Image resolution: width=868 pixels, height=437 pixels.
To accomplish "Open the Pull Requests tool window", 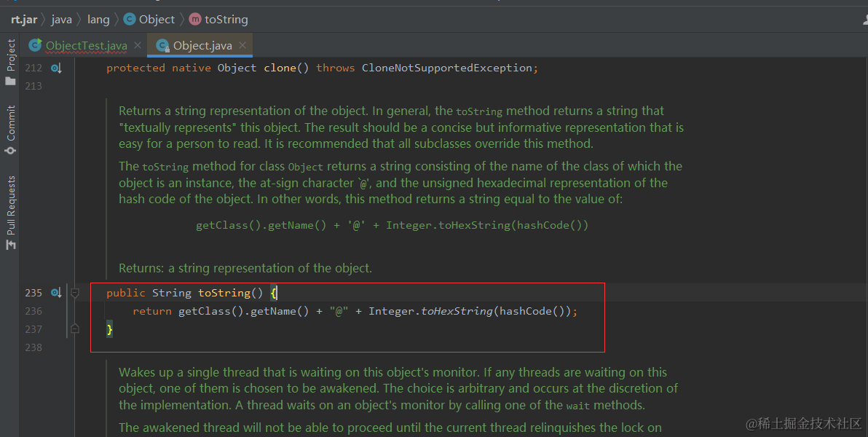I will pyautogui.click(x=11, y=211).
